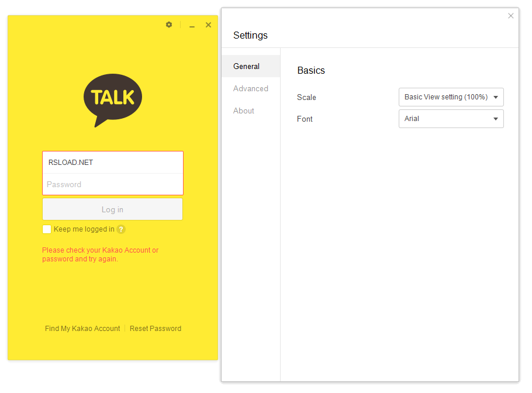Close the Settings window

point(510,16)
